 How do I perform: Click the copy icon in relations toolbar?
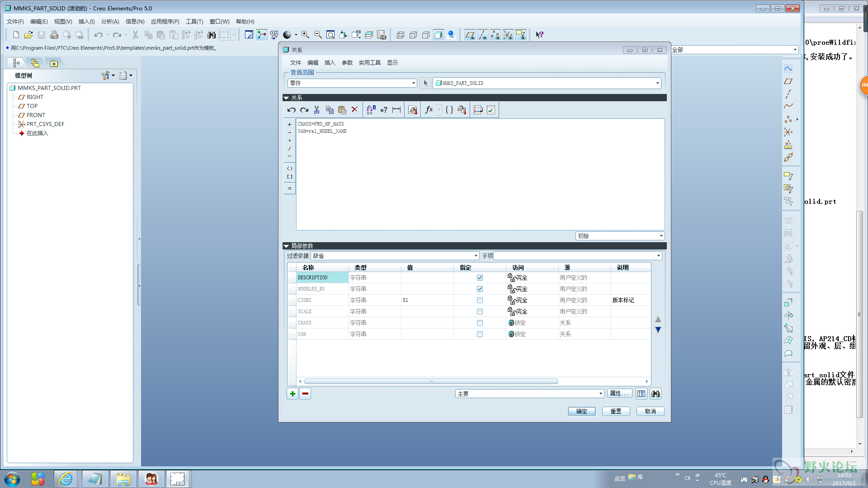tap(330, 110)
